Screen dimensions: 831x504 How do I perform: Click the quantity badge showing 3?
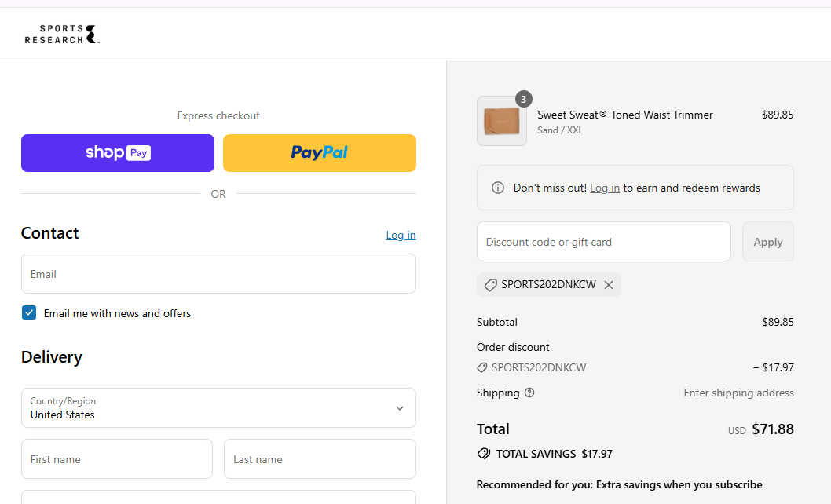tap(524, 99)
